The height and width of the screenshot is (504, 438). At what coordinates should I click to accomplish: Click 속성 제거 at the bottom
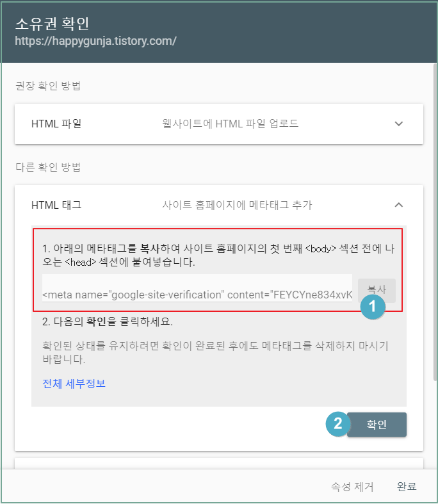click(352, 487)
